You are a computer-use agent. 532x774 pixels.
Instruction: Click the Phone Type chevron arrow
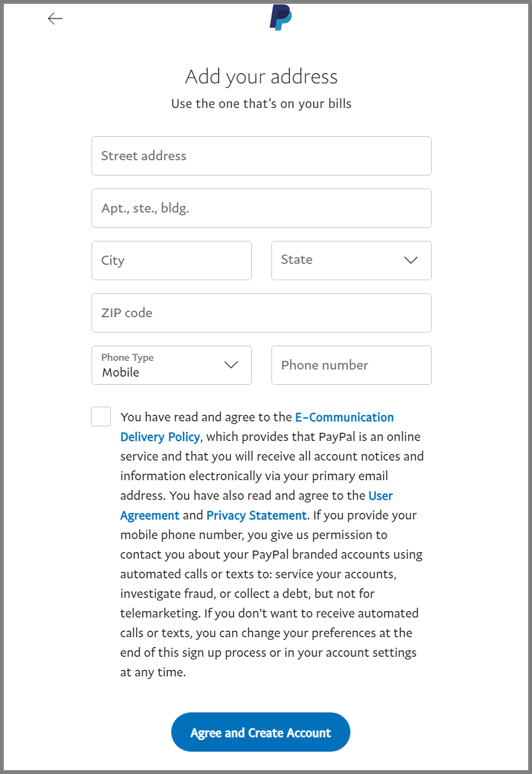tap(231, 365)
